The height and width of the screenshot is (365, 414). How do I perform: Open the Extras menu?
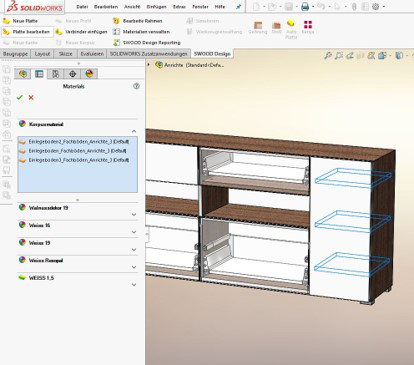pyautogui.click(x=179, y=7)
